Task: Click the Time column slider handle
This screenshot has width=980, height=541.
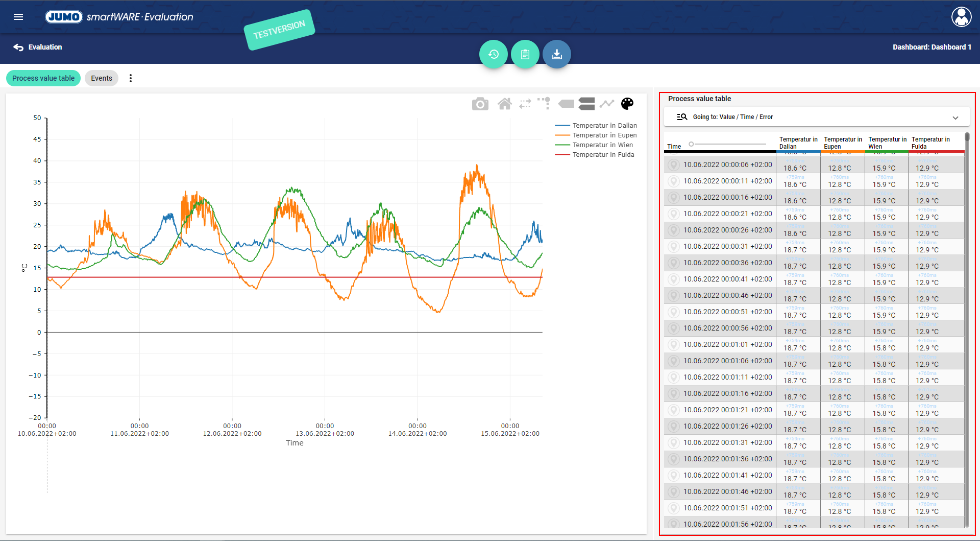Action: point(691,144)
